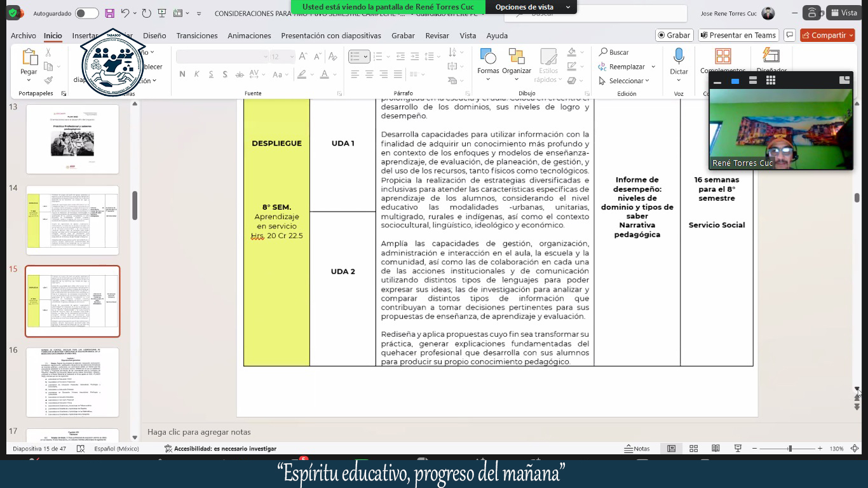Open the Ayuda tab

click(497, 36)
